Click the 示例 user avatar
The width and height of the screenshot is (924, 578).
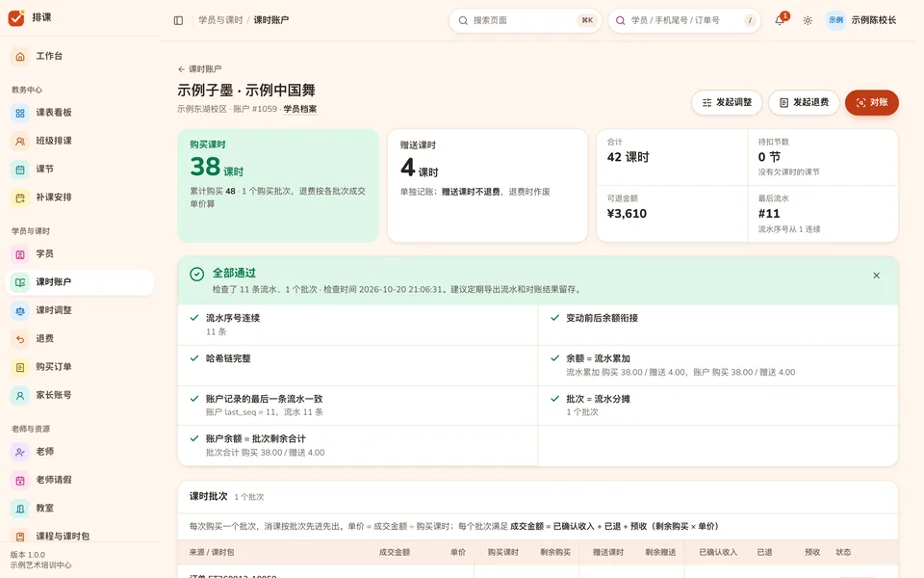coord(835,20)
